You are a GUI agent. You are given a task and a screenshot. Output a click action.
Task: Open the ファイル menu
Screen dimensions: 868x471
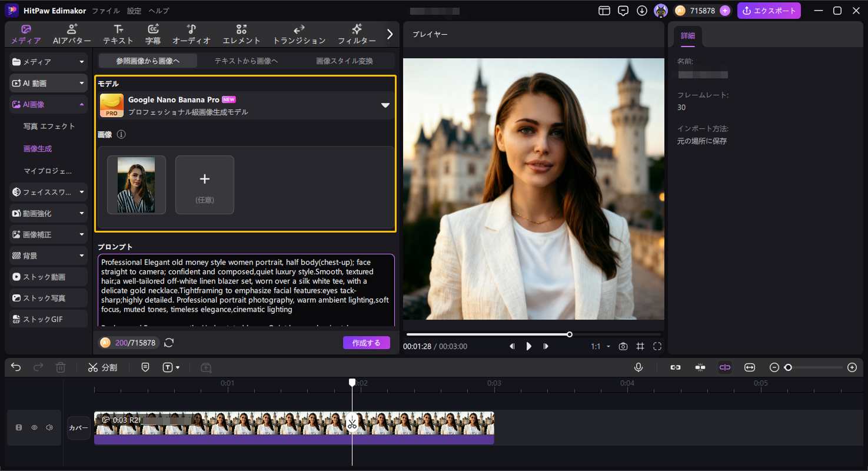click(x=105, y=11)
